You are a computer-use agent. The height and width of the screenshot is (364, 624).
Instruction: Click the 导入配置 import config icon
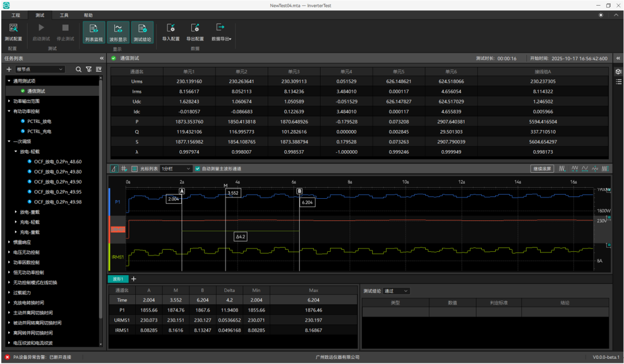[x=170, y=31]
